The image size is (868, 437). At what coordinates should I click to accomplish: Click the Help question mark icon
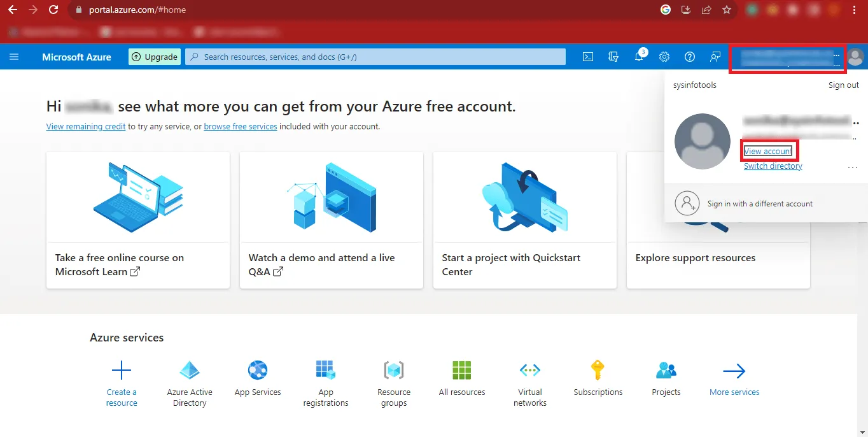(689, 57)
